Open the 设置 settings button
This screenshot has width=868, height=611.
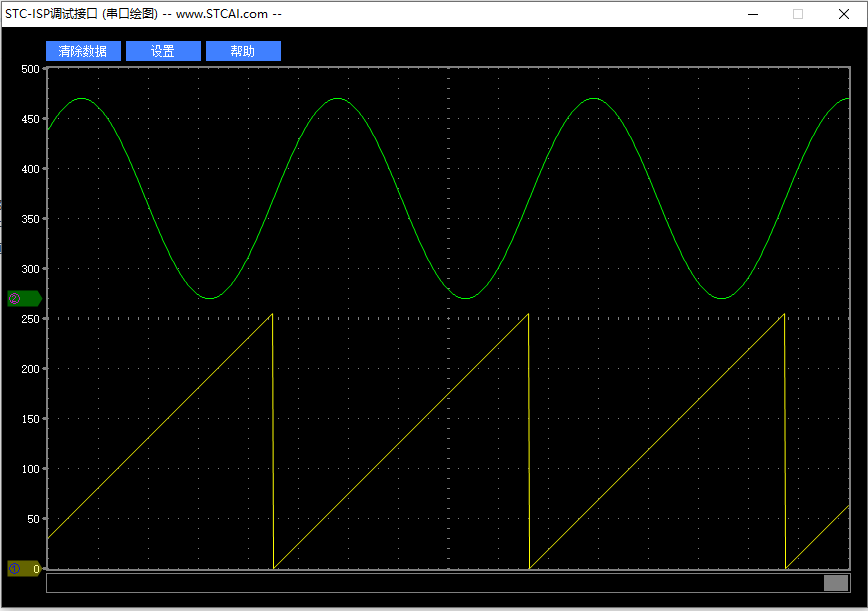[163, 51]
